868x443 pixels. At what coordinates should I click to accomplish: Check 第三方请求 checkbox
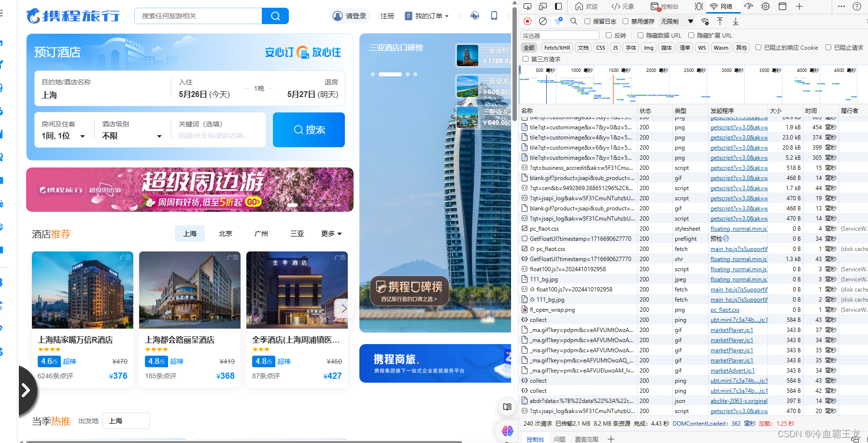coord(526,59)
